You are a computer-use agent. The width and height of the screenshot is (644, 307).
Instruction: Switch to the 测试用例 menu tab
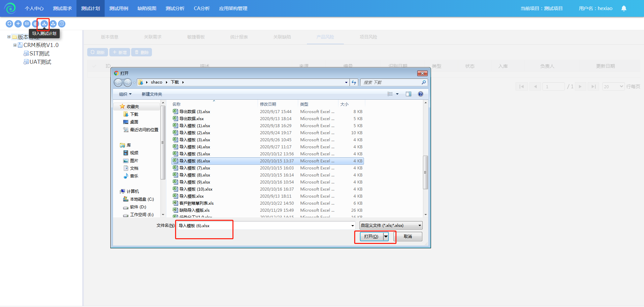(119, 8)
